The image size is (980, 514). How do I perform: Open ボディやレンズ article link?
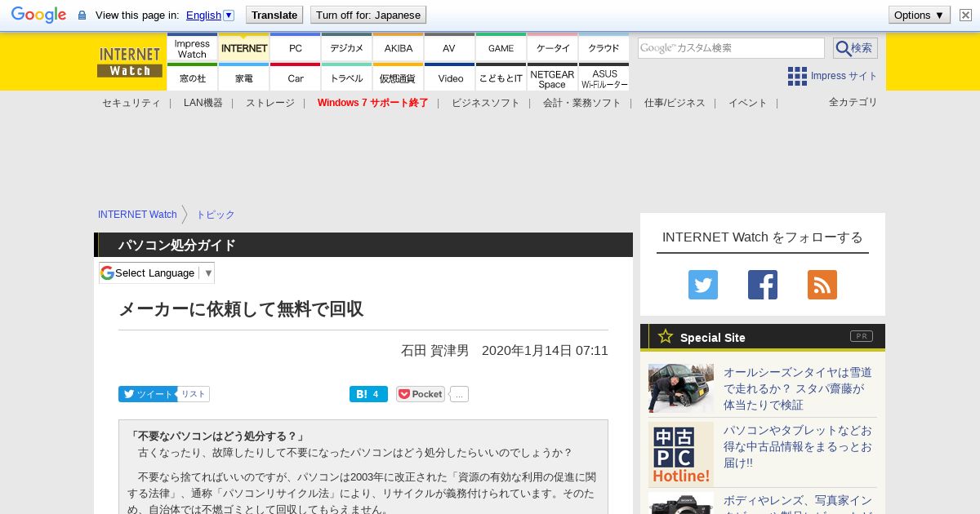798,503
